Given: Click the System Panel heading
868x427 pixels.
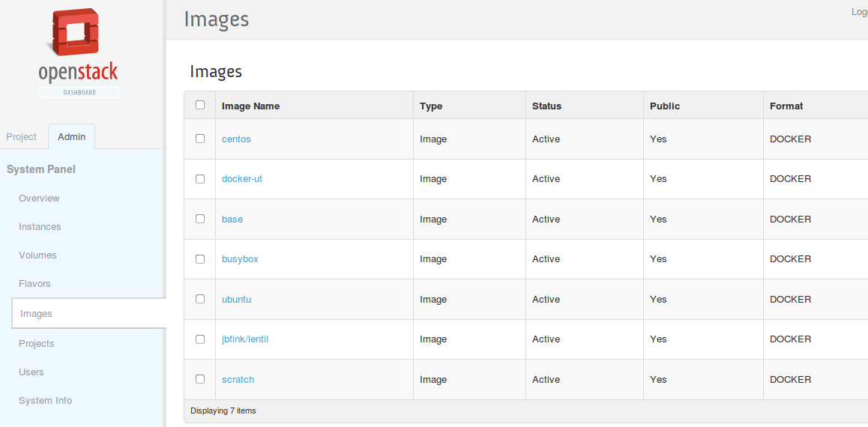Looking at the screenshot, I should click(41, 169).
